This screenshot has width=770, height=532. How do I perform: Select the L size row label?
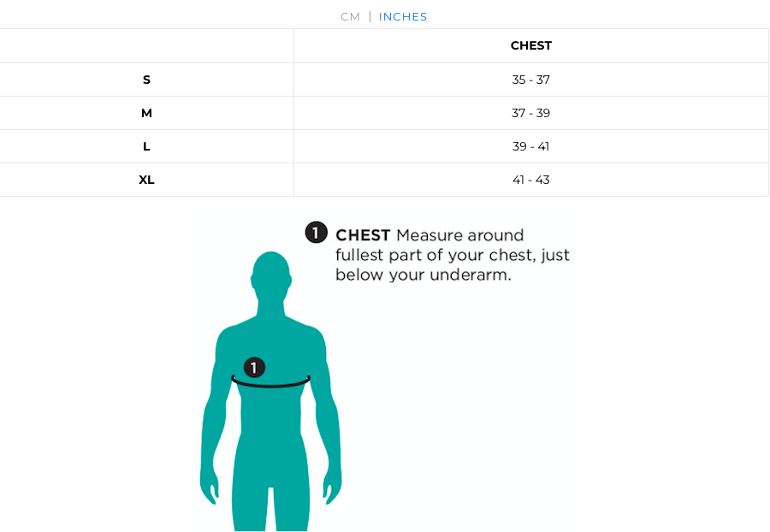(146, 146)
